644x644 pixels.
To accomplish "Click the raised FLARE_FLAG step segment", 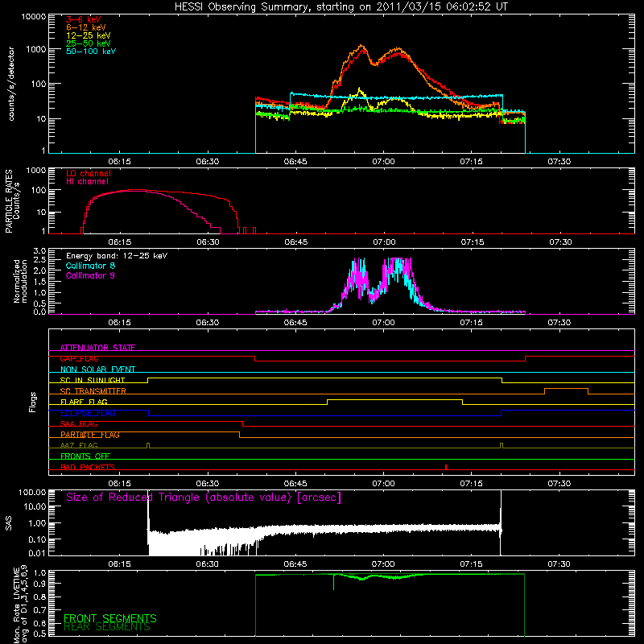I will 394,399.
